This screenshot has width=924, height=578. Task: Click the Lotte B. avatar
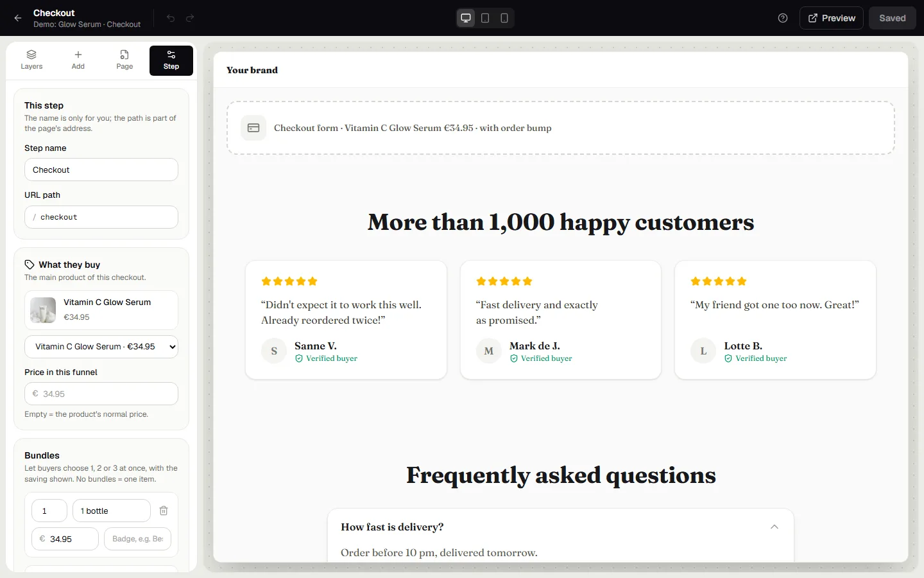pos(703,351)
